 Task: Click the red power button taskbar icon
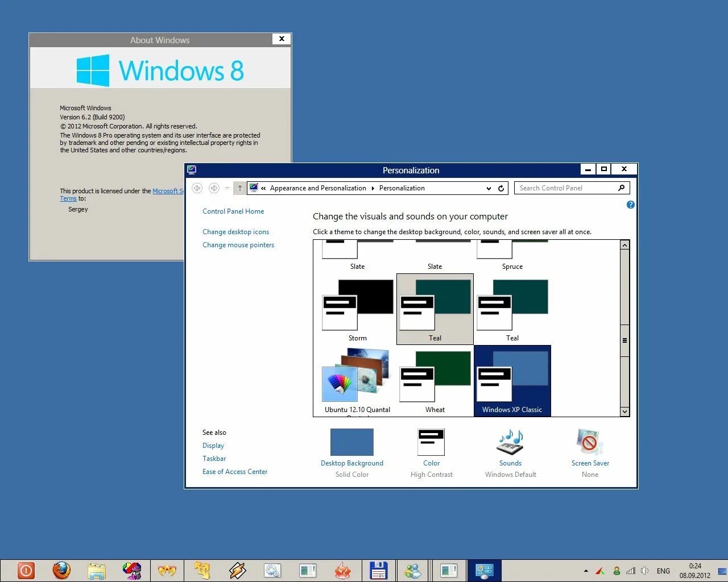pyautogui.click(x=26, y=570)
